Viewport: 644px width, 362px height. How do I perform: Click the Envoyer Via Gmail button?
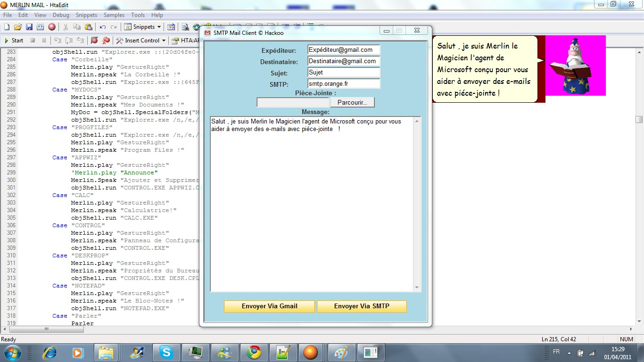pyautogui.click(x=269, y=306)
